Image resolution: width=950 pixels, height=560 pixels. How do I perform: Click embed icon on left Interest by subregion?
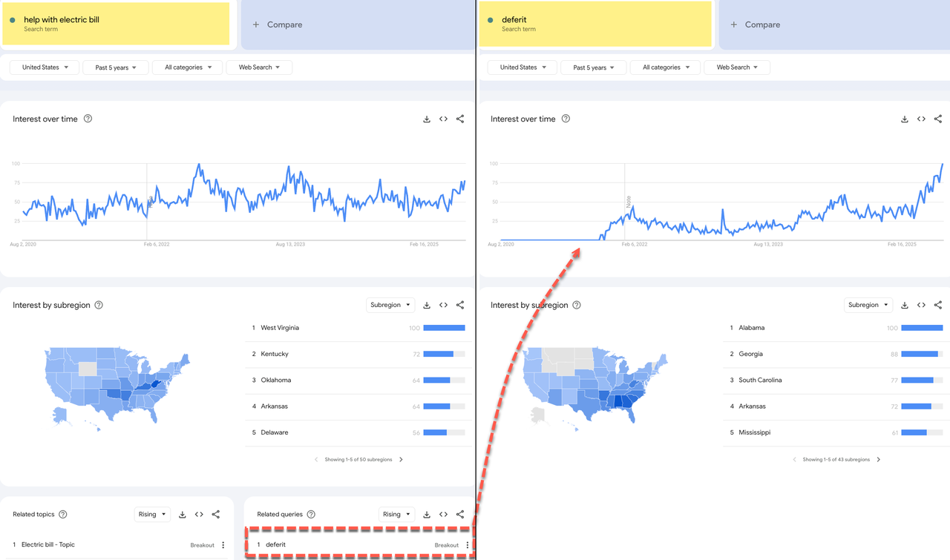point(443,305)
